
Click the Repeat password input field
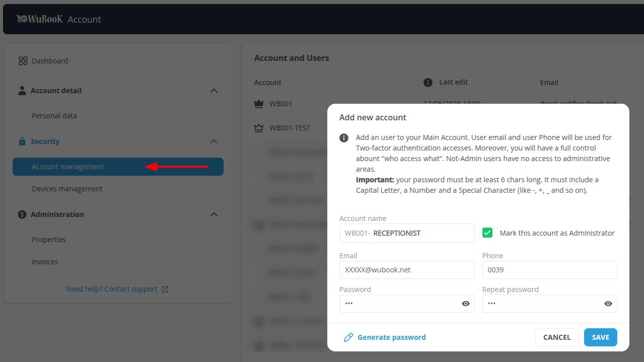coord(550,304)
